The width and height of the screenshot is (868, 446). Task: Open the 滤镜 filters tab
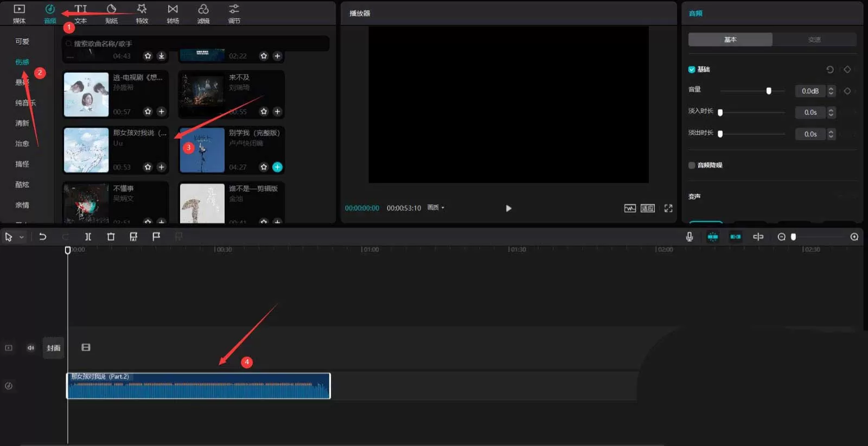(x=203, y=14)
